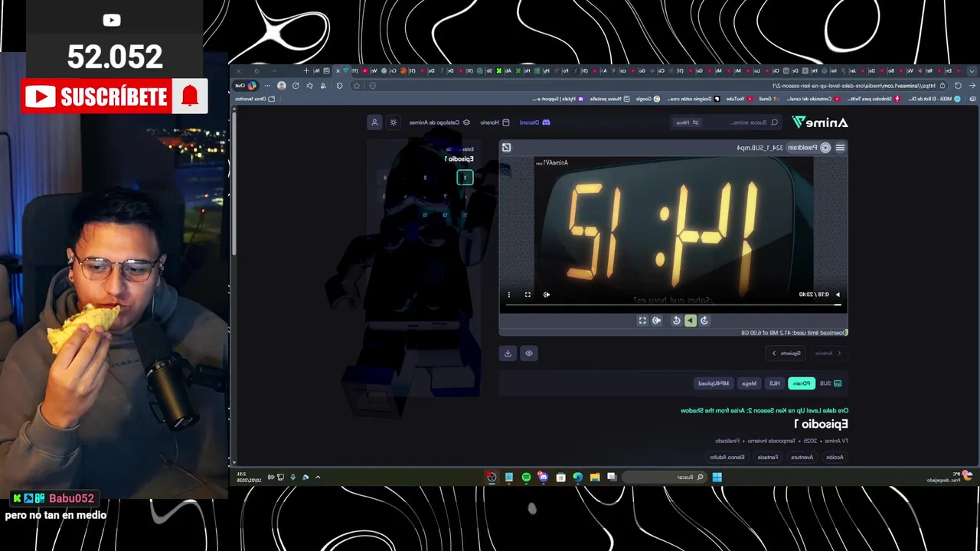Open the Pixeldrain hamburger menu icon
The image size is (980, 551).
[840, 148]
